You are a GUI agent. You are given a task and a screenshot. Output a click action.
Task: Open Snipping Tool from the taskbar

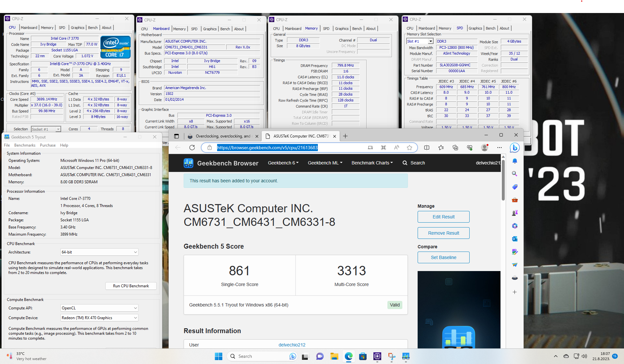(391, 357)
